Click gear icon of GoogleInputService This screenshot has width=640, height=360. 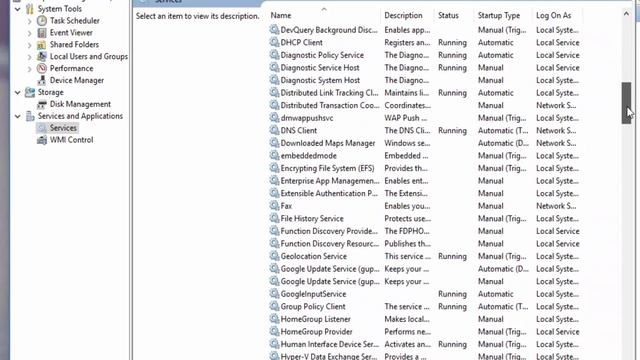(274, 293)
